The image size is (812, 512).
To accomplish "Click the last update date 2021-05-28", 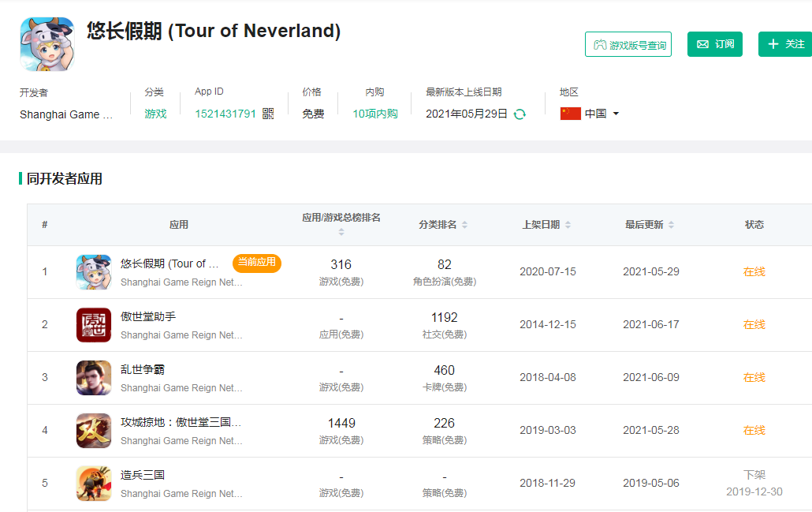I will point(651,430).
